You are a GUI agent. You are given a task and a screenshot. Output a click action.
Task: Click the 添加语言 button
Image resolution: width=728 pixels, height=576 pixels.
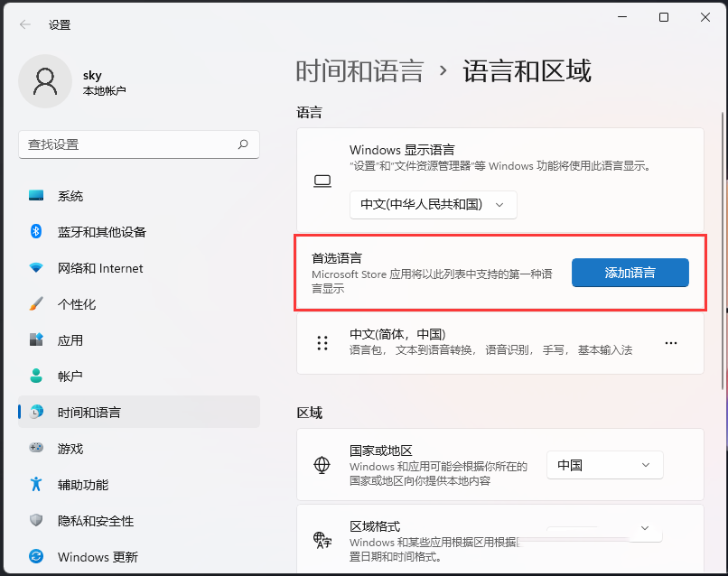pos(630,272)
